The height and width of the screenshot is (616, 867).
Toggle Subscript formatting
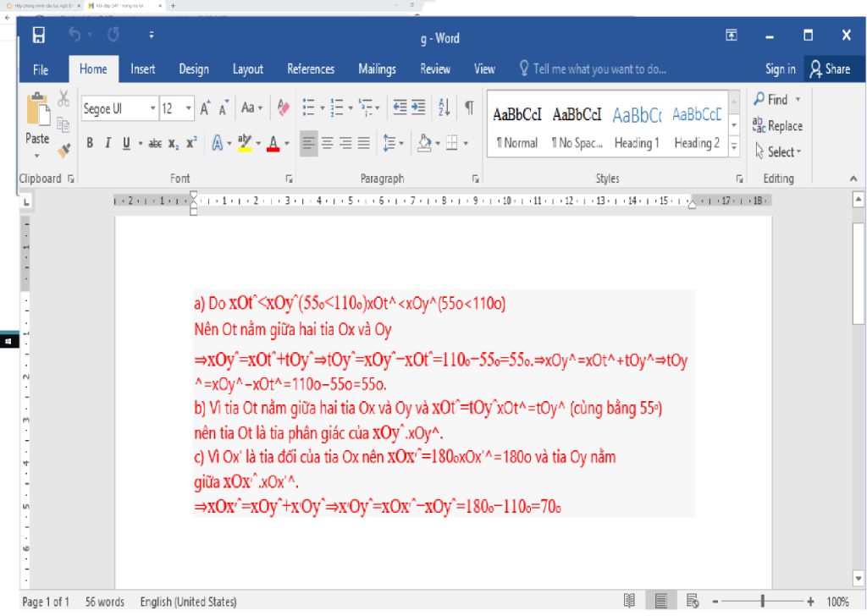[174, 144]
